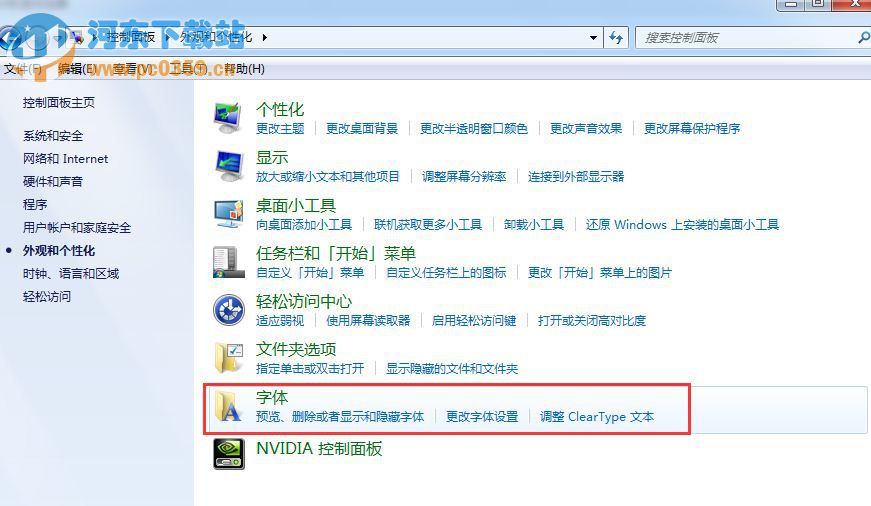
Task: Click 更改声音效果 link
Action: [x=586, y=129]
